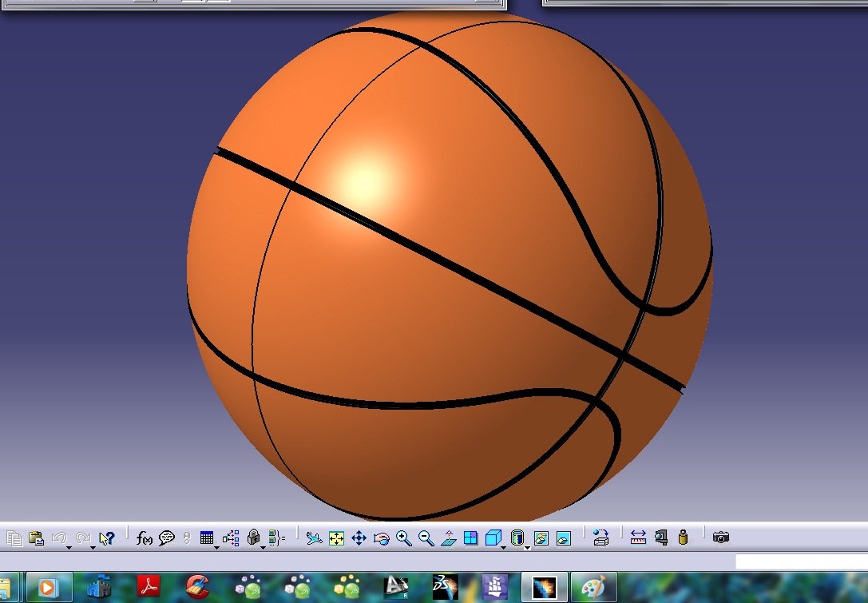
Task: Click the power input field at bottom right
Action: point(802,561)
